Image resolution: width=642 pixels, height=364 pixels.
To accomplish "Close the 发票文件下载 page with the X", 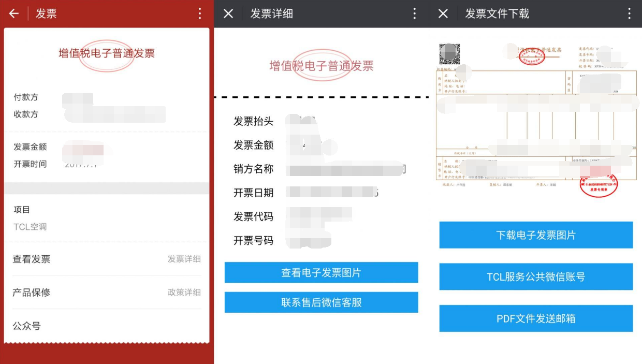I will coord(443,13).
